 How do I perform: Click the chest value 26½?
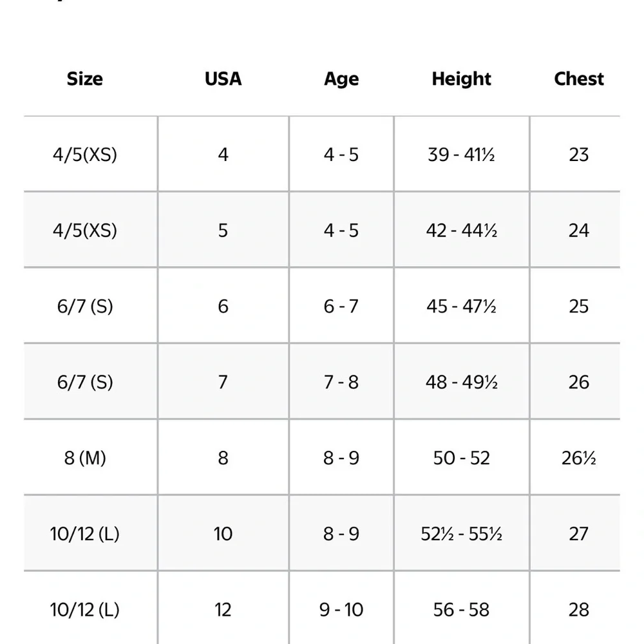[x=579, y=457]
